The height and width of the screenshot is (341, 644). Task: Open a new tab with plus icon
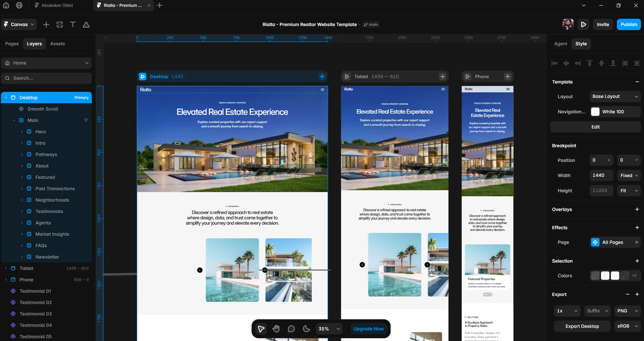coord(160,5)
